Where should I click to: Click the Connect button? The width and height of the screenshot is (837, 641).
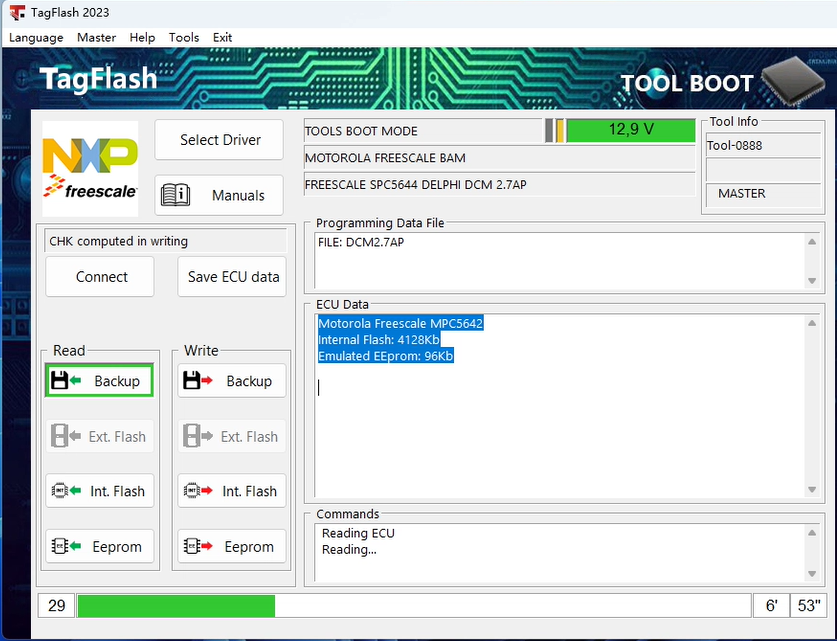100,276
